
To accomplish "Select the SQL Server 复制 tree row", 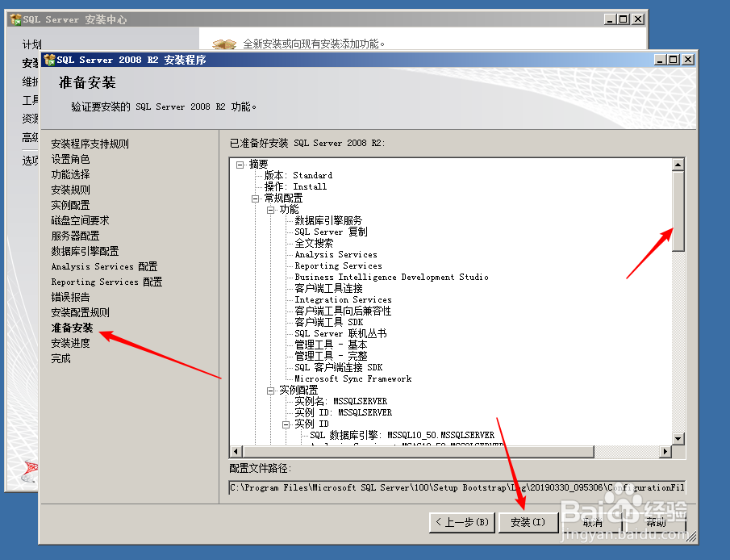I will click(331, 232).
